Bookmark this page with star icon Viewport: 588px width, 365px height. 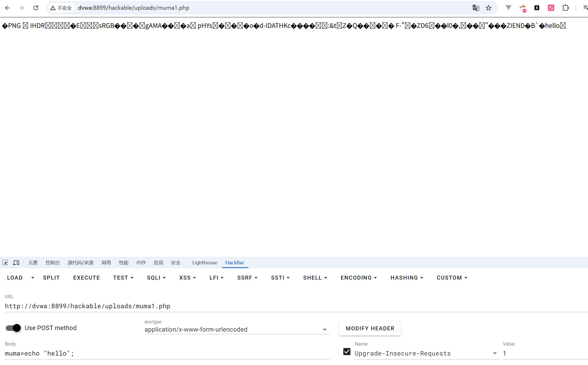pyautogui.click(x=489, y=8)
